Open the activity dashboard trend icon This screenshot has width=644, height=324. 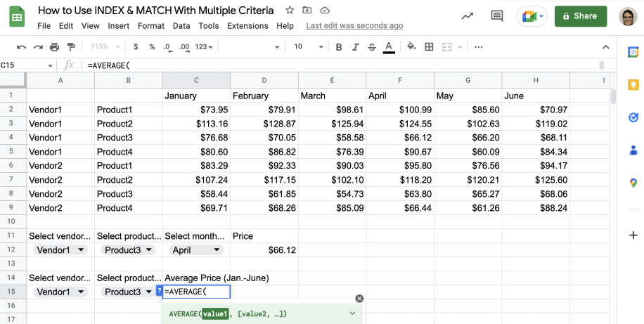point(467,16)
